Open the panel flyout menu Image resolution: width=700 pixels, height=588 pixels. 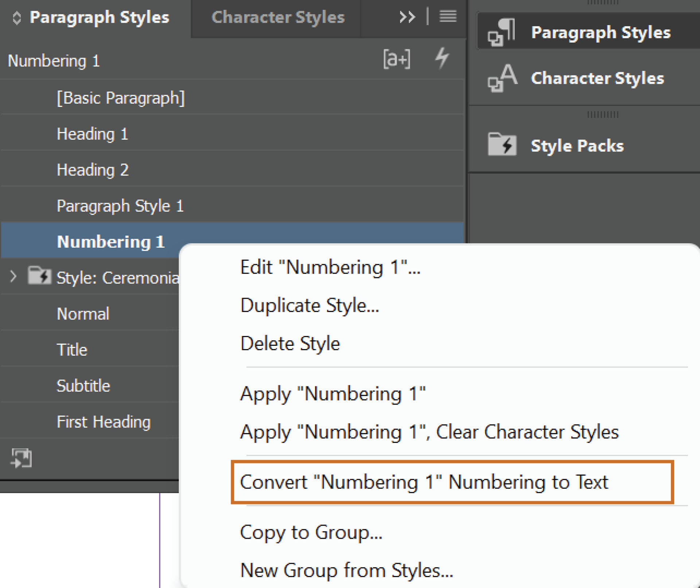coord(447,17)
